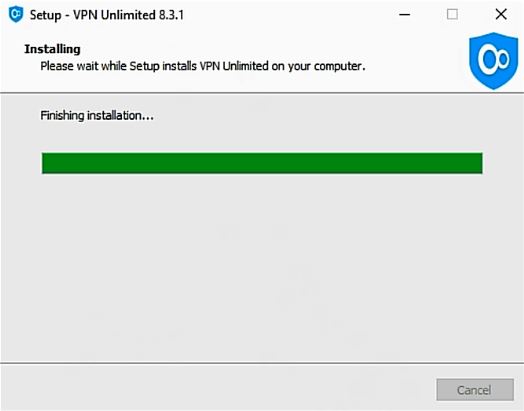Click the 'Finishing installation...' status text
The image size is (524, 411).
tap(97, 116)
